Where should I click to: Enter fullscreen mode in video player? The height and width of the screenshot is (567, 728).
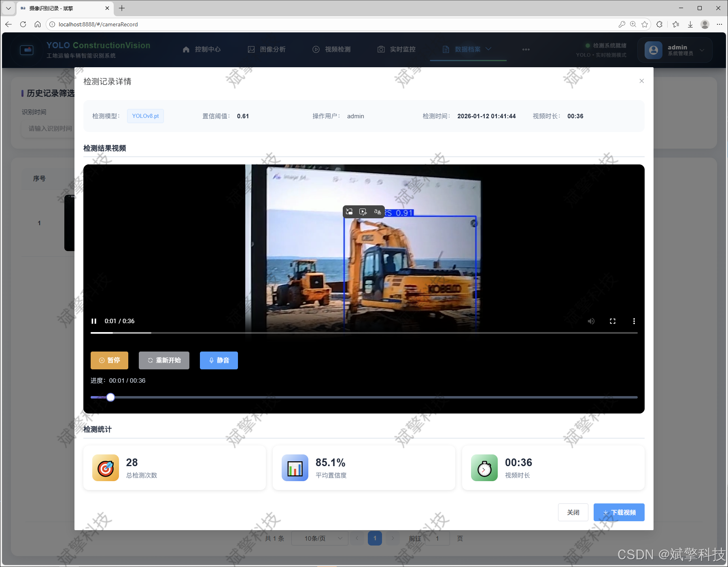[x=613, y=321]
